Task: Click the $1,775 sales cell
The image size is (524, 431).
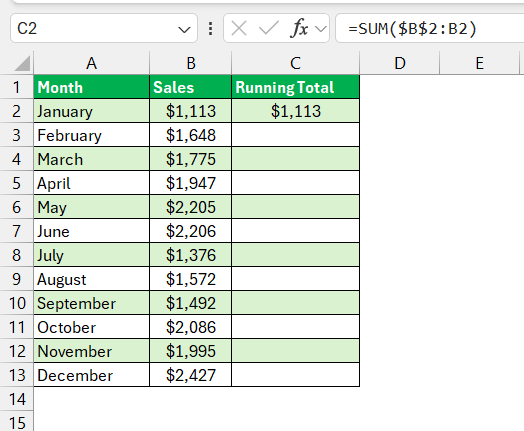Action: click(x=190, y=159)
